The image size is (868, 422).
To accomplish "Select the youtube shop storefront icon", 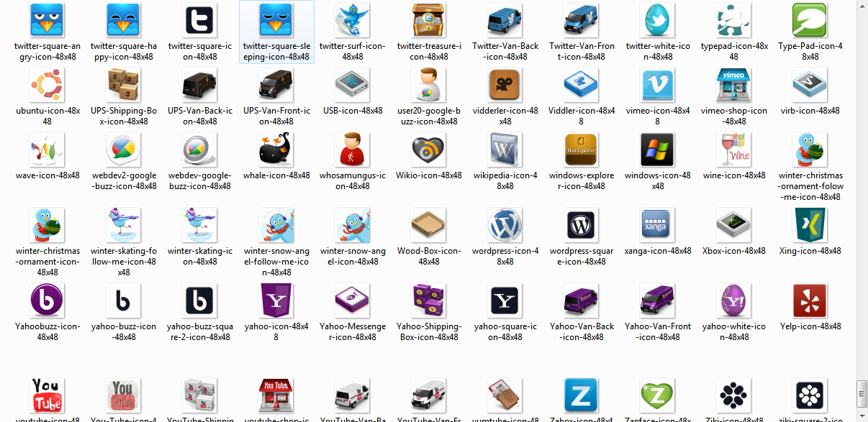I will pos(276,396).
